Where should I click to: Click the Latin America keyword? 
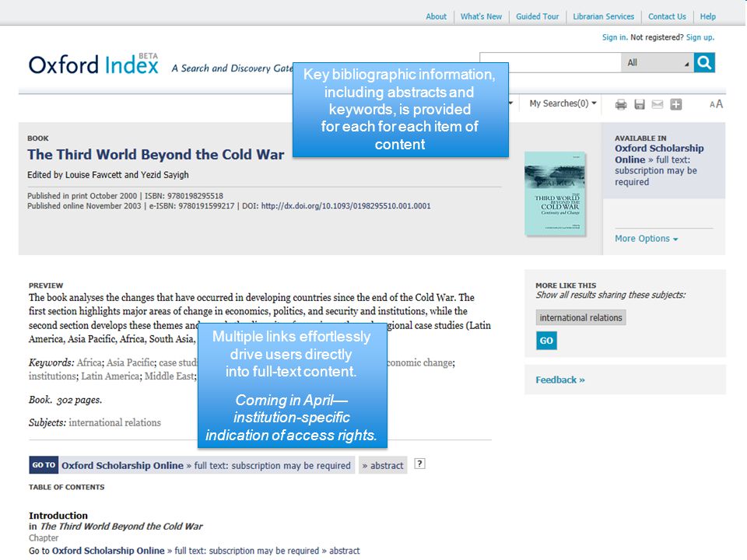point(110,376)
